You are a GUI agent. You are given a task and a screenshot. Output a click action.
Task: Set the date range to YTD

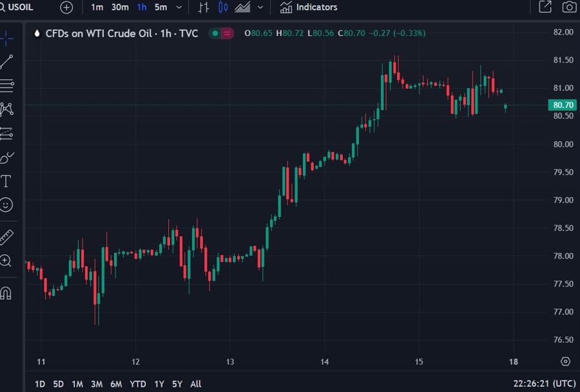click(138, 384)
